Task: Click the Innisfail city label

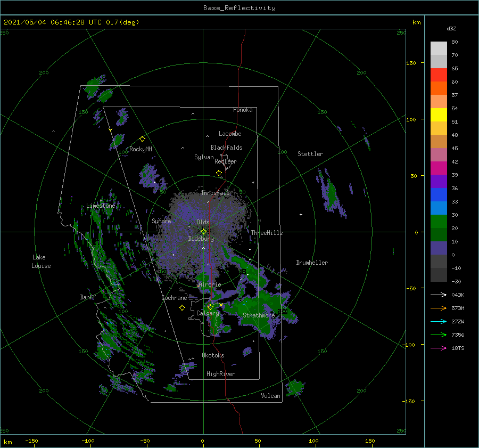Action: (215, 193)
